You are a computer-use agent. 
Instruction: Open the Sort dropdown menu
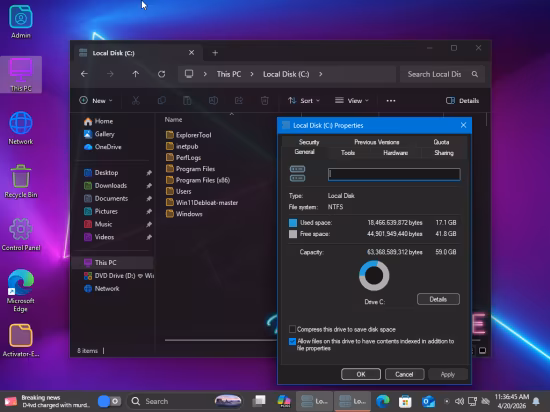304,101
